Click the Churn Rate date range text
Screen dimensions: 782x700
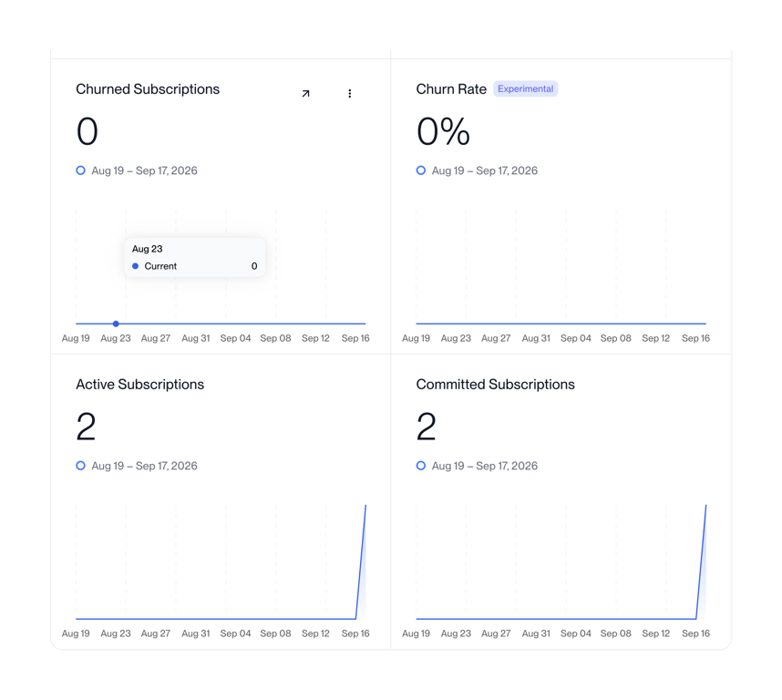(484, 170)
